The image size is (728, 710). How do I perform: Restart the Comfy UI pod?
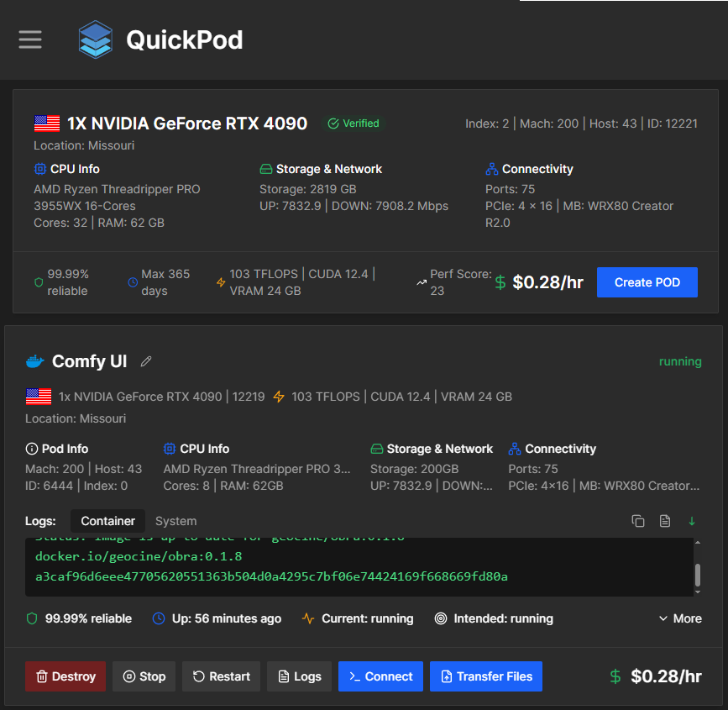pyautogui.click(x=221, y=676)
